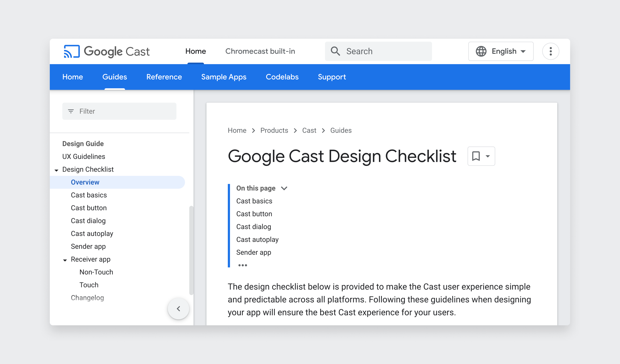The width and height of the screenshot is (620, 364).
Task: Click the Products breadcrumb link
Action: (x=274, y=130)
